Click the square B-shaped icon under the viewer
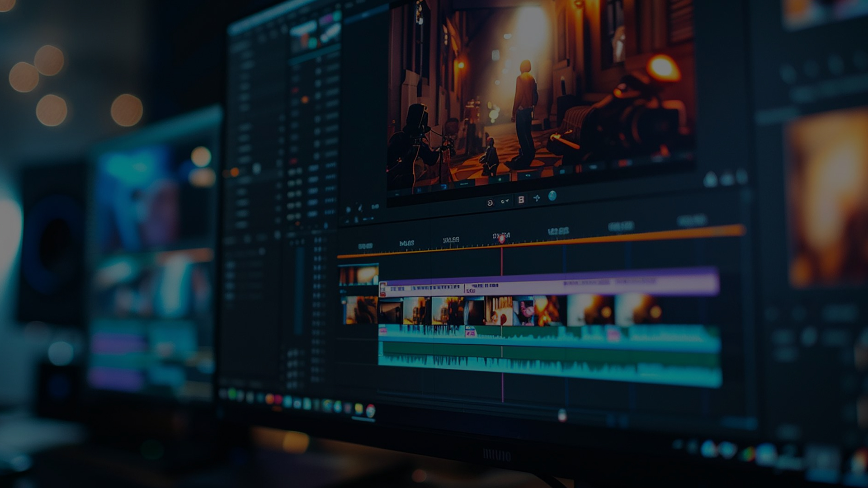This screenshot has width=868, height=488. [521, 199]
